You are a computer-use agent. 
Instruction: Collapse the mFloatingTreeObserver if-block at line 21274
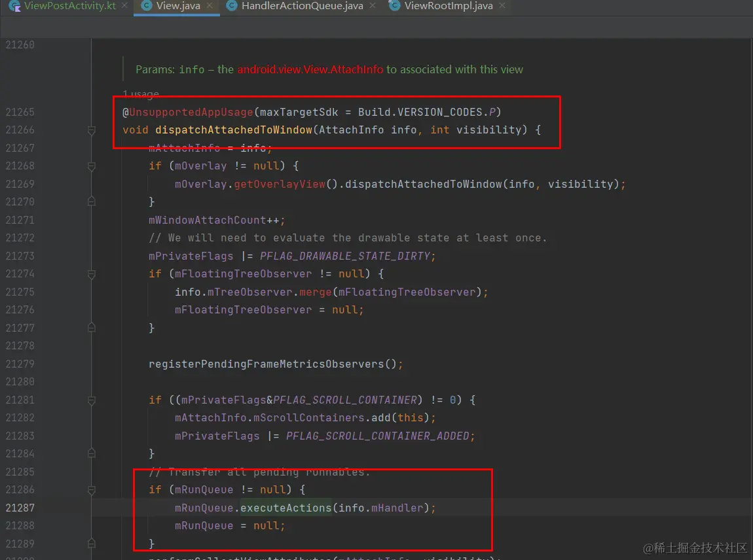91,275
